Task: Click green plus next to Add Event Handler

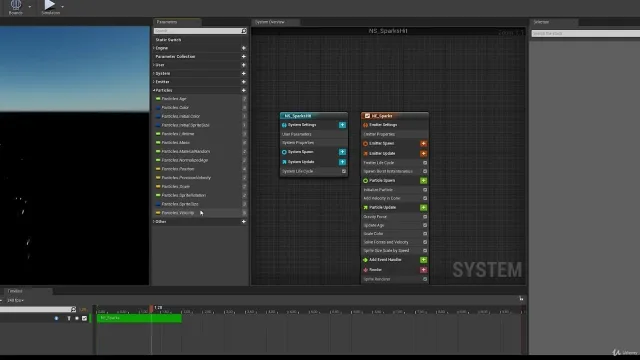Action: [x=423, y=260]
